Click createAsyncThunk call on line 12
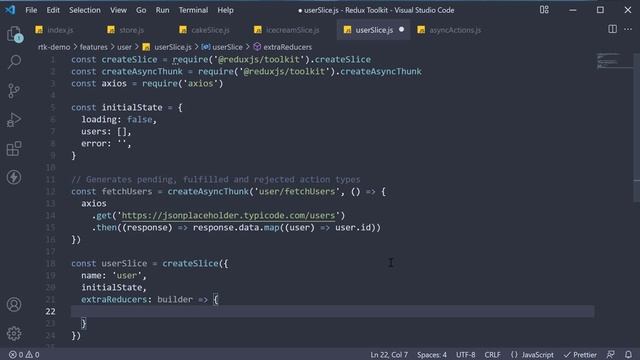The height and width of the screenshot is (360, 640). [x=208, y=191]
